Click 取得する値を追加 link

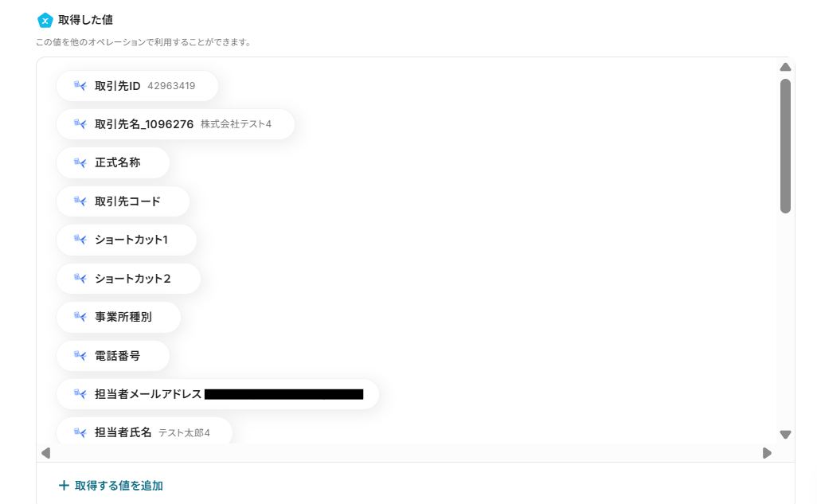tap(119, 485)
